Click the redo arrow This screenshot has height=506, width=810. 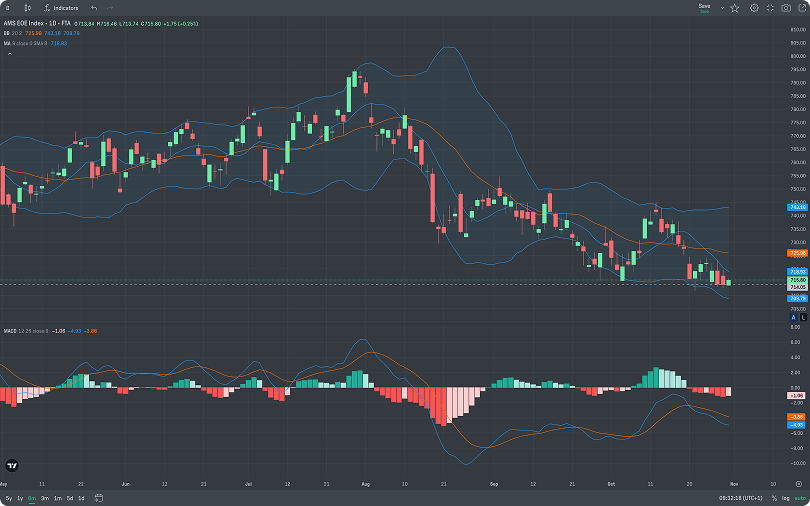[x=109, y=7]
